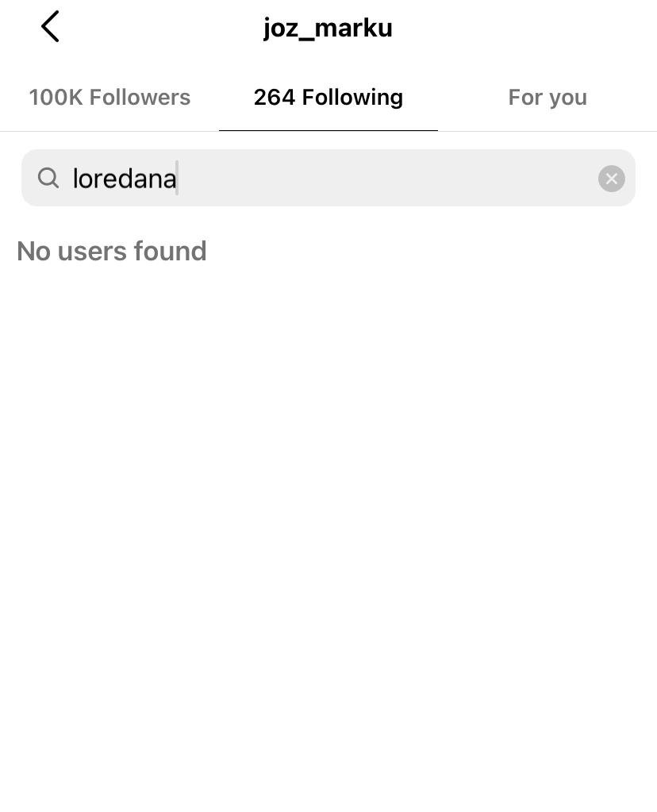Viewport: 657px width, 812px height.
Task: Open the For you tab
Action: point(547,98)
